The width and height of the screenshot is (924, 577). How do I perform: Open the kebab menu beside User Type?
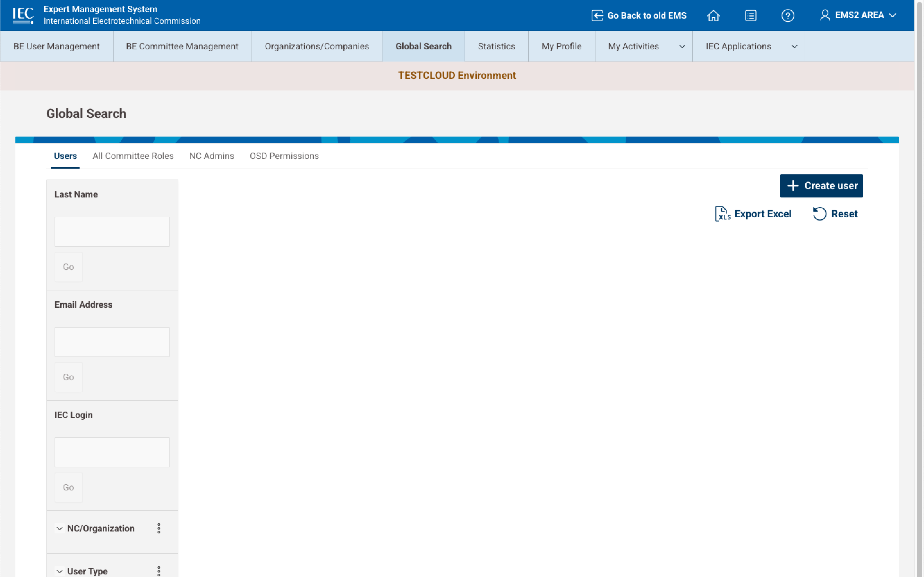click(x=159, y=571)
